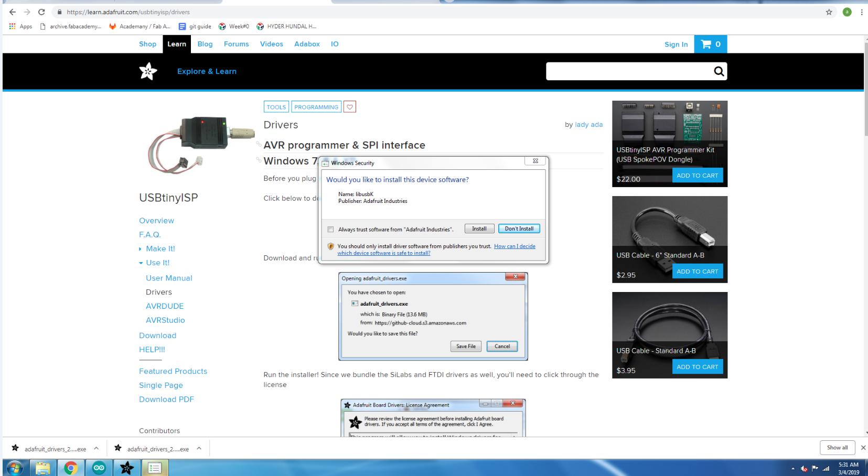Screen dimensions: 868x476
Task: Bookmark this page with the star icon
Action: click(x=829, y=12)
